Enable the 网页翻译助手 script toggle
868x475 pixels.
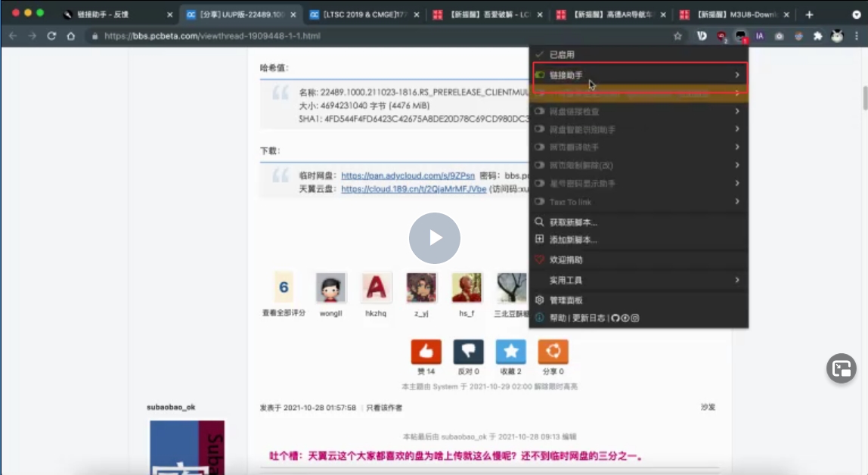click(x=540, y=147)
